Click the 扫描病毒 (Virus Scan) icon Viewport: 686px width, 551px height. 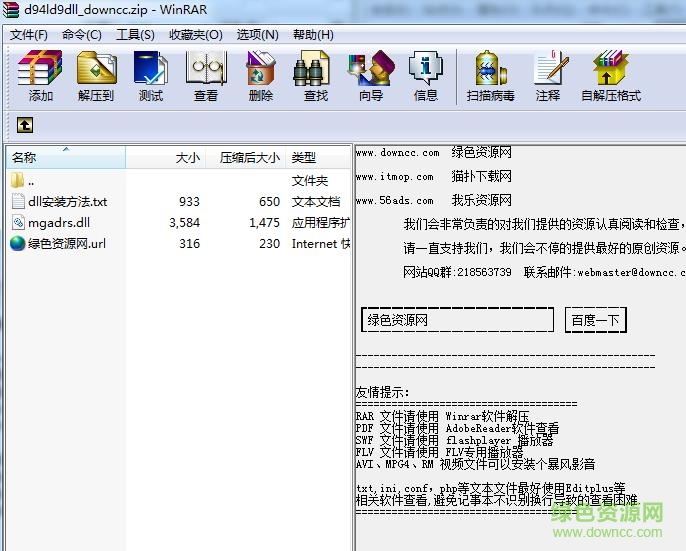coord(490,76)
